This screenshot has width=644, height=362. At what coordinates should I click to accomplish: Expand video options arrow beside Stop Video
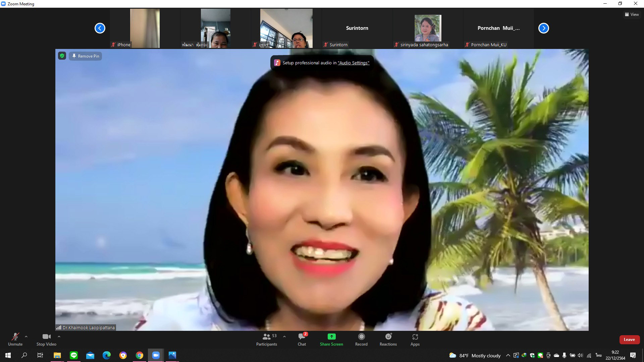59,337
